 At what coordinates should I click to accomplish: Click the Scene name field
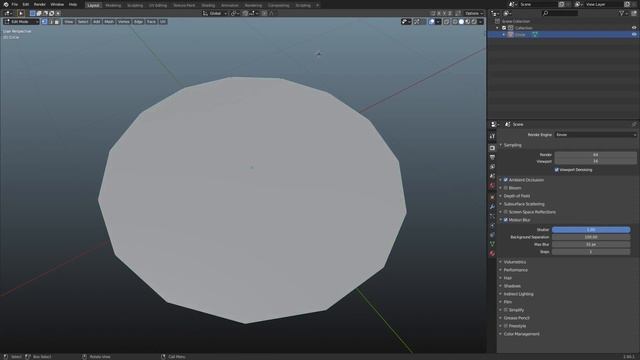538,4
